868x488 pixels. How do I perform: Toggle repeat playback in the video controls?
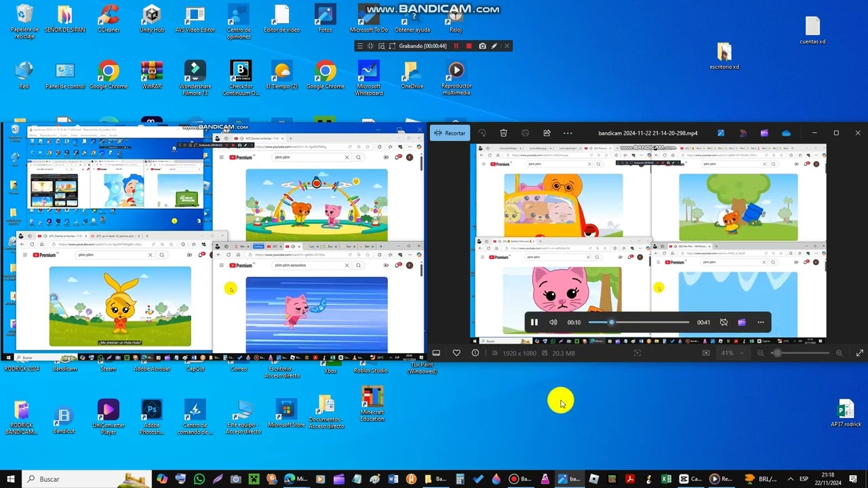[724, 323]
